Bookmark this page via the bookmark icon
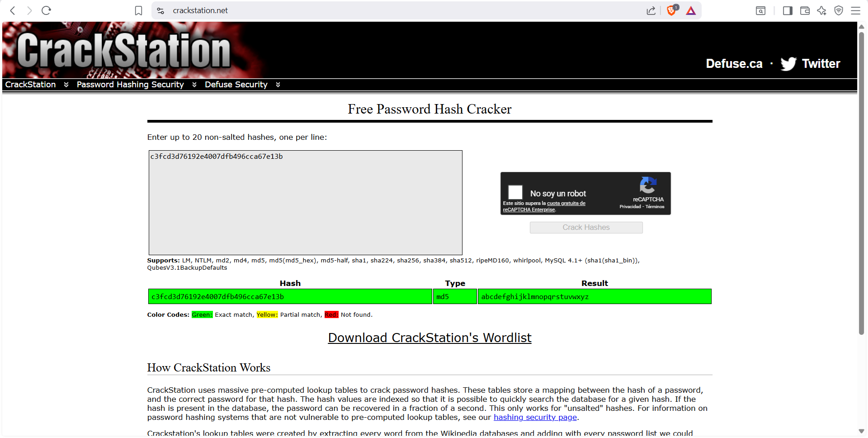868x438 pixels. click(138, 10)
